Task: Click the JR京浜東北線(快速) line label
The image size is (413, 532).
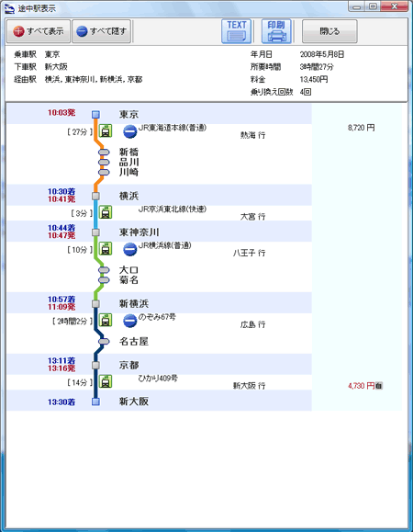Action: tap(173, 209)
